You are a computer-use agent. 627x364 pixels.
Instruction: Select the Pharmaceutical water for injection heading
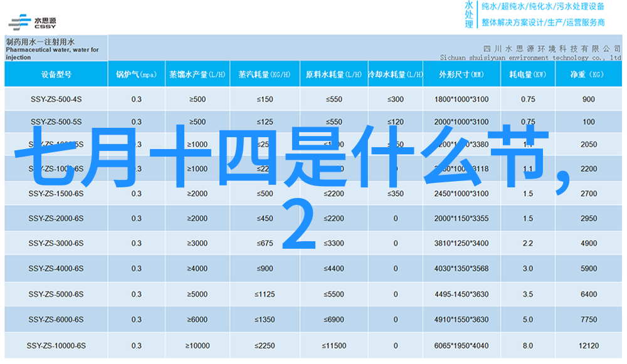(53, 49)
